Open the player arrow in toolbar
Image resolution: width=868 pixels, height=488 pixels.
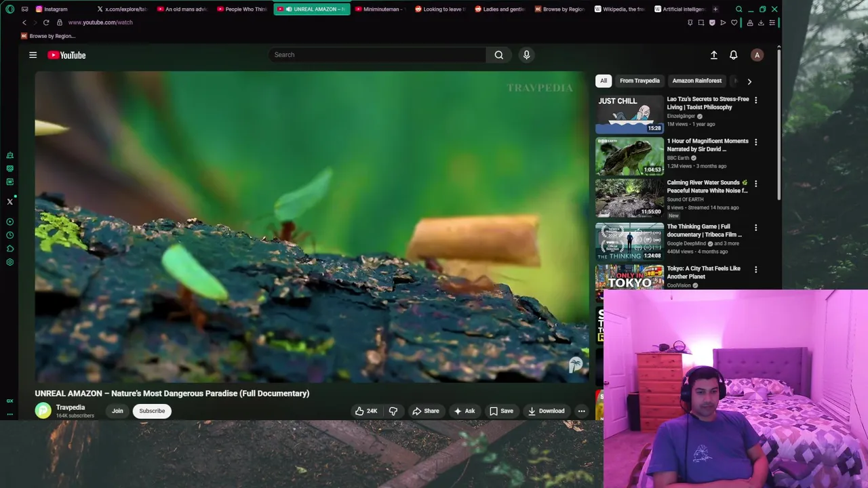(723, 22)
